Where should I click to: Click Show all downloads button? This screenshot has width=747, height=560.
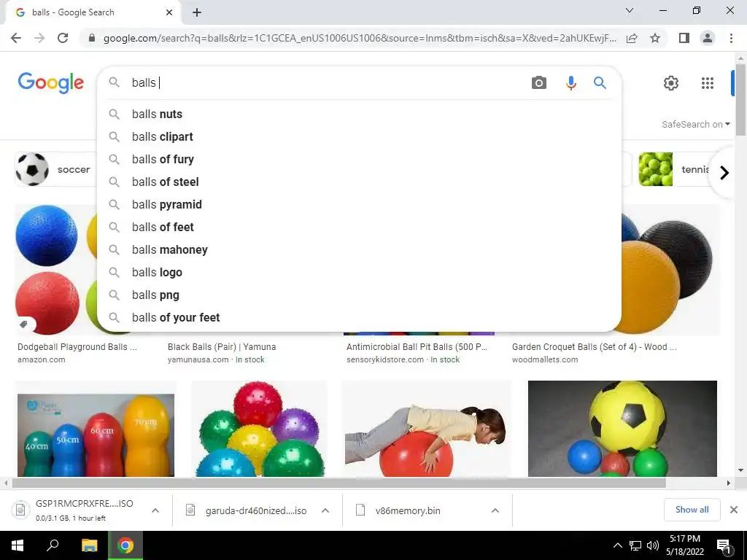point(692,510)
